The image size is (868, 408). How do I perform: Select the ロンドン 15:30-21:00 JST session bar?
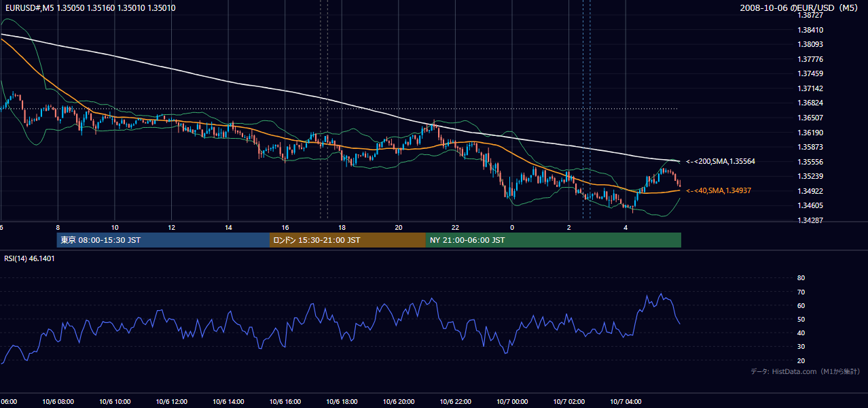pyautogui.click(x=348, y=240)
